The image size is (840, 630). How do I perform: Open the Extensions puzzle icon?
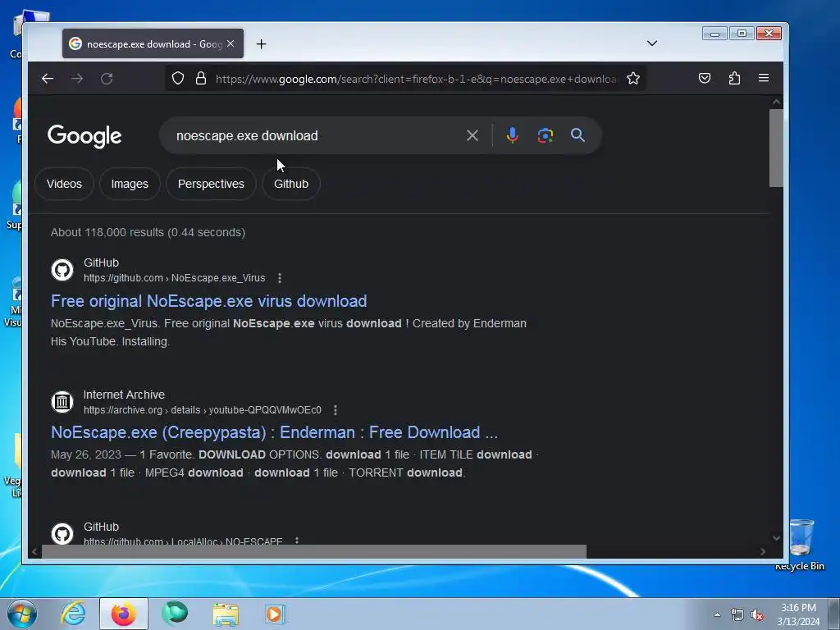[x=734, y=78]
